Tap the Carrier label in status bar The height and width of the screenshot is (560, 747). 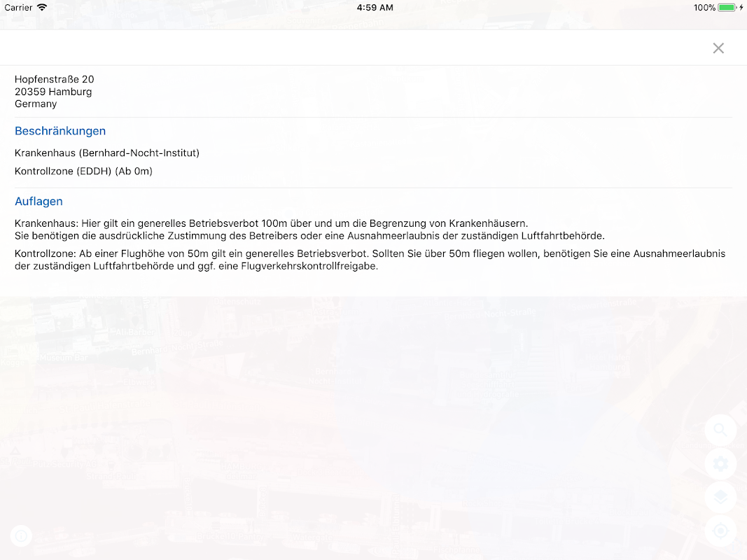click(x=18, y=8)
